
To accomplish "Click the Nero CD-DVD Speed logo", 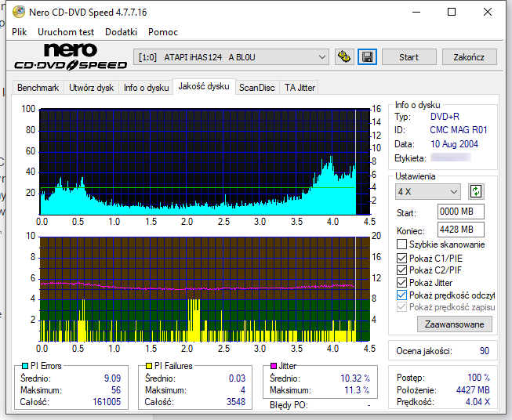I will point(71,56).
